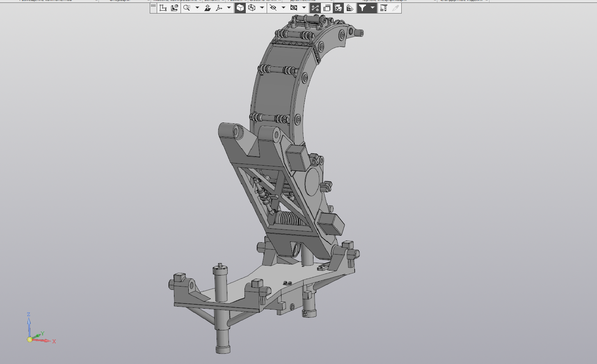Click the crossed-out eye hide button
The image size is (597, 364).
273,8
